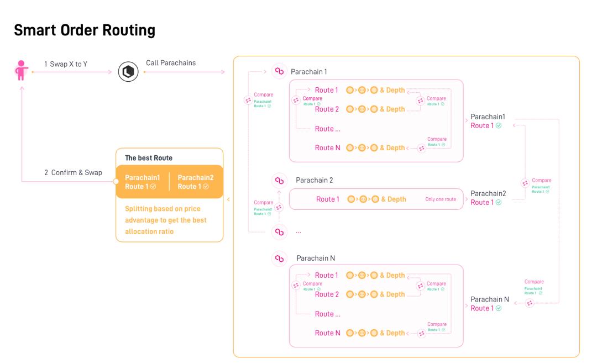Click the "2 Confirm & Swap" label
This screenshot has width=597, height=364.
coord(73,172)
